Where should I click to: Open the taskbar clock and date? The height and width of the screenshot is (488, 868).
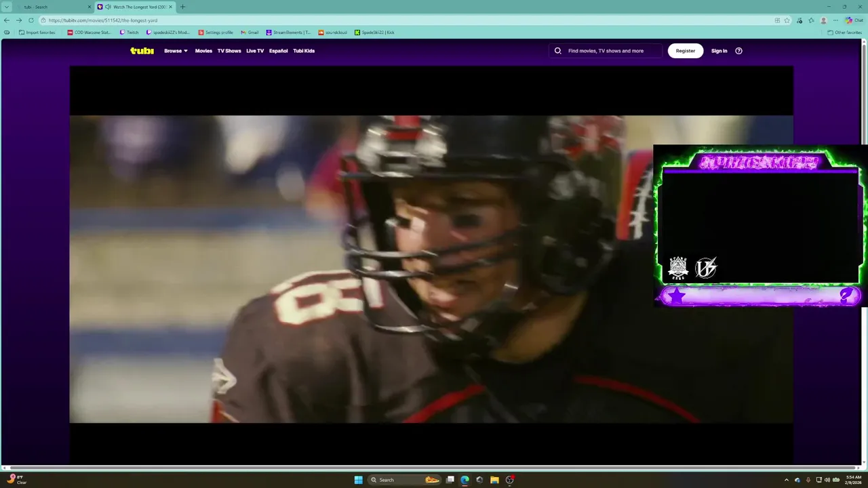pos(852,480)
